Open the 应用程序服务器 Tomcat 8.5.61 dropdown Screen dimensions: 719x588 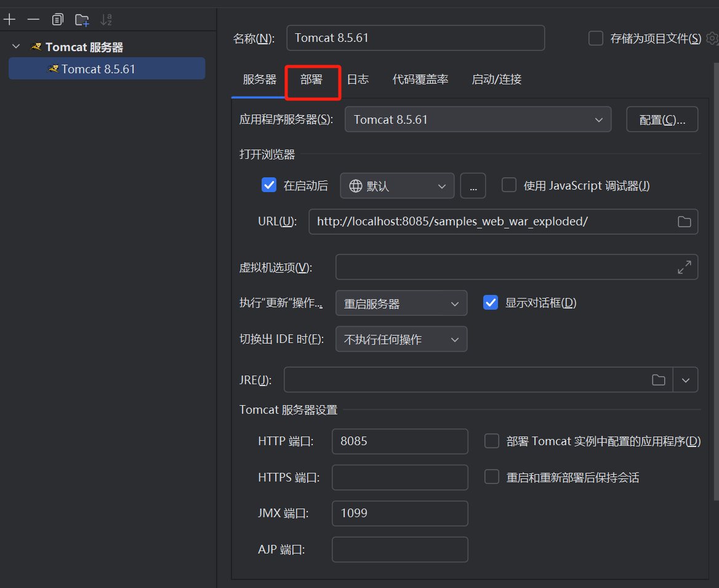pos(478,119)
